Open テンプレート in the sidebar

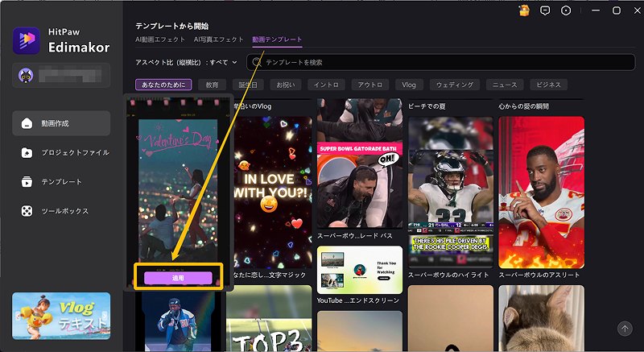point(61,182)
